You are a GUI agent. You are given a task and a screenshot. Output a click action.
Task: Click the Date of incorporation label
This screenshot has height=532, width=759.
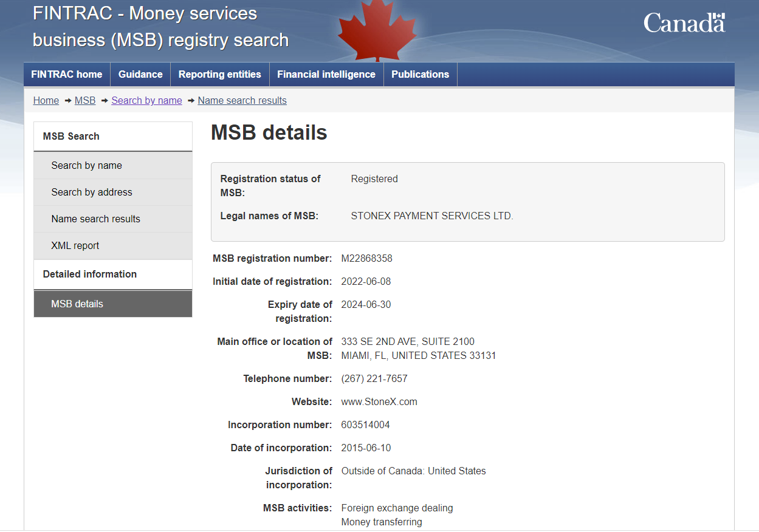281,448
